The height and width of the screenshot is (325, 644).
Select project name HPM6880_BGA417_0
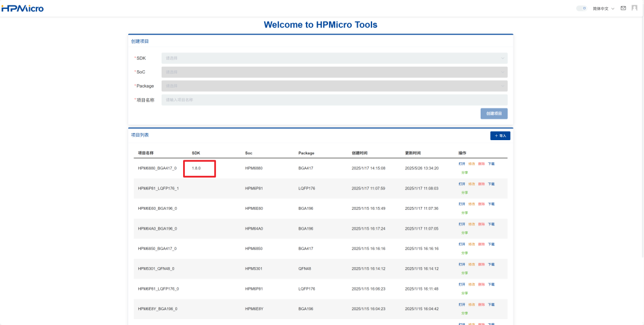[x=157, y=168]
